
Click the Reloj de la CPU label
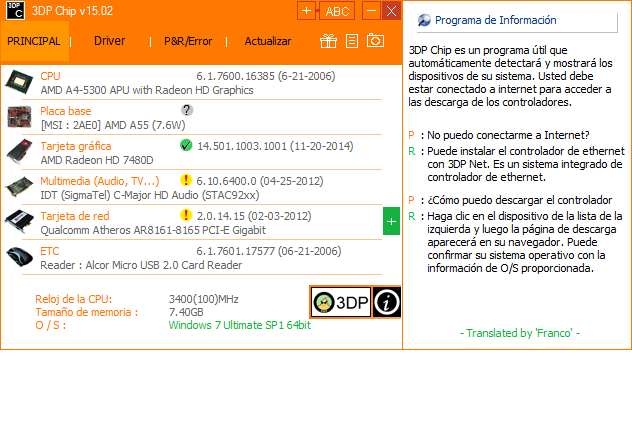click(73, 299)
